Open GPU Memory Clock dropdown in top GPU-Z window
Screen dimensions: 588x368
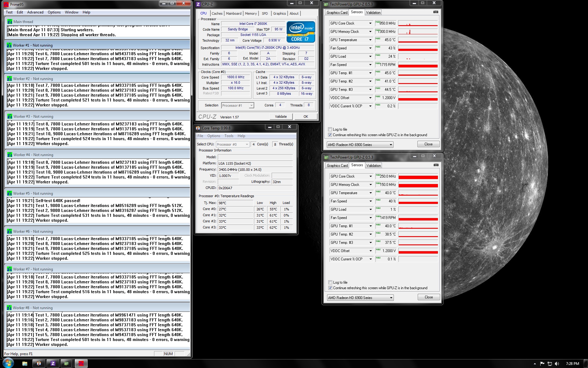pyautogui.click(x=370, y=32)
